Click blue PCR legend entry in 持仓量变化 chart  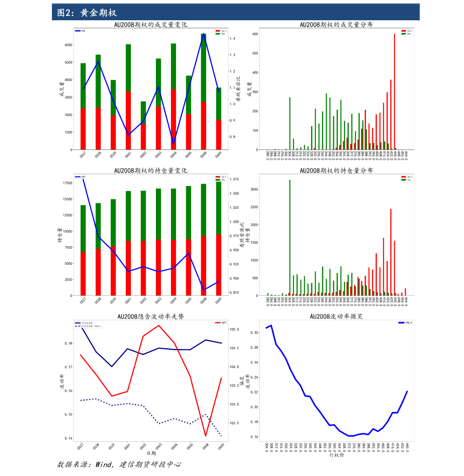pos(78,177)
